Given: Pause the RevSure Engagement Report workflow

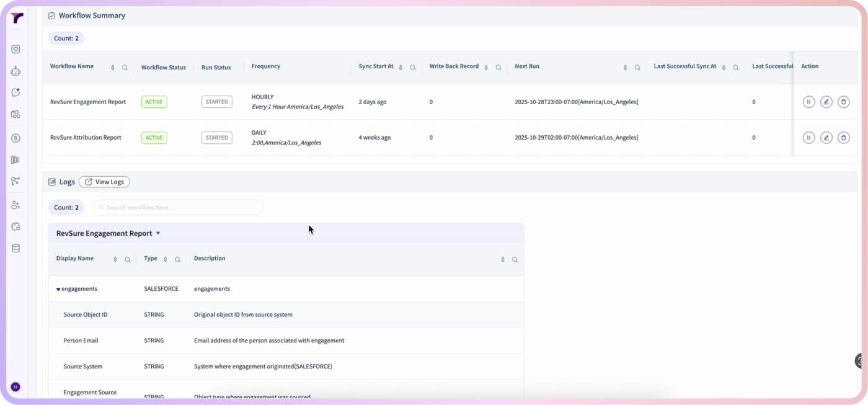Looking at the screenshot, I should (x=808, y=102).
